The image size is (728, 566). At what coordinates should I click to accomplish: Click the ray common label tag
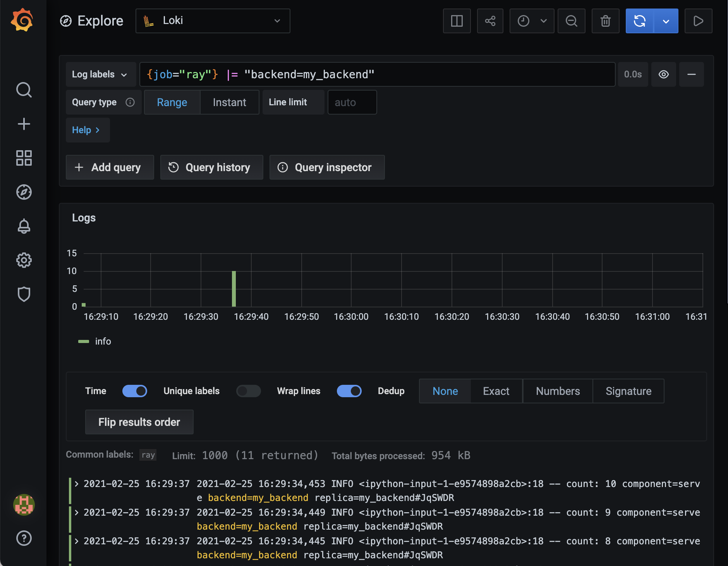pos(148,455)
